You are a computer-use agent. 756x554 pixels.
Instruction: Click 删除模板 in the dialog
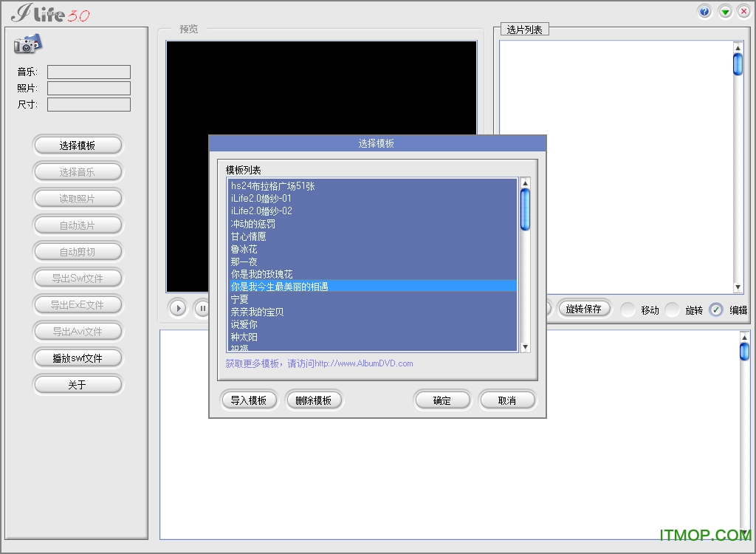pos(313,400)
